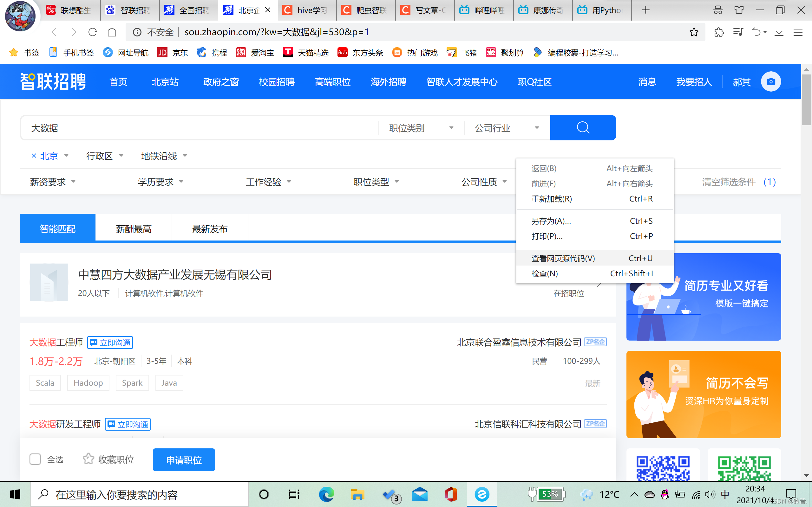
Task: Check the 全选 checkbox
Action: click(35, 459)
